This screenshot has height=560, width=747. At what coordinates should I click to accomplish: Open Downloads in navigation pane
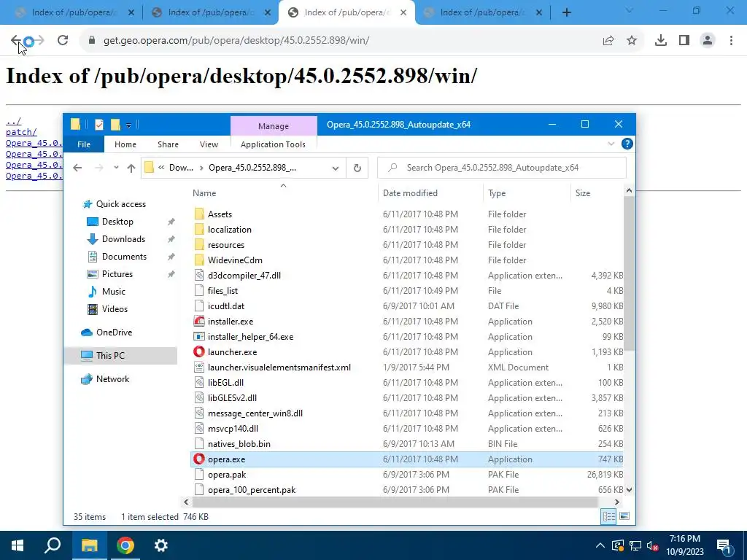tap(123, 239)
